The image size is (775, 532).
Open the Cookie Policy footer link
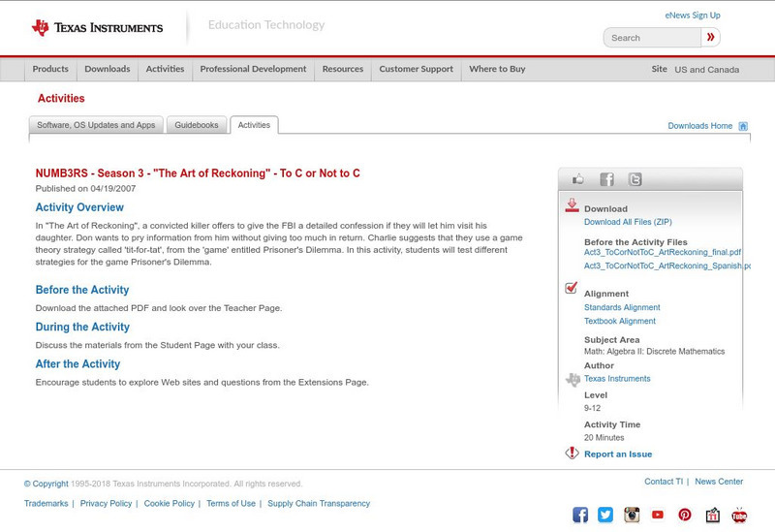(169, 503)
